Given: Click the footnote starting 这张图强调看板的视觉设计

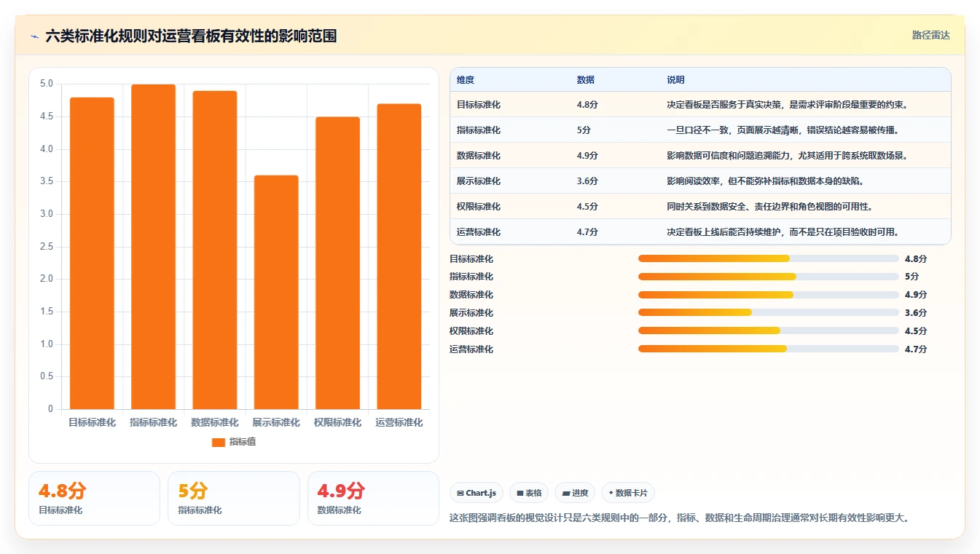Looking at the screenshot, I should tap(680, 518).
